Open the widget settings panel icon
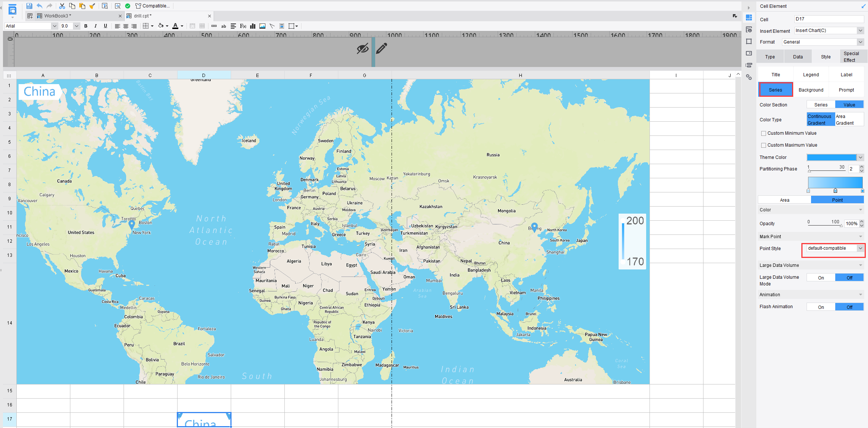The height and width of the screenshot is (428, 868). coord(749,53)
